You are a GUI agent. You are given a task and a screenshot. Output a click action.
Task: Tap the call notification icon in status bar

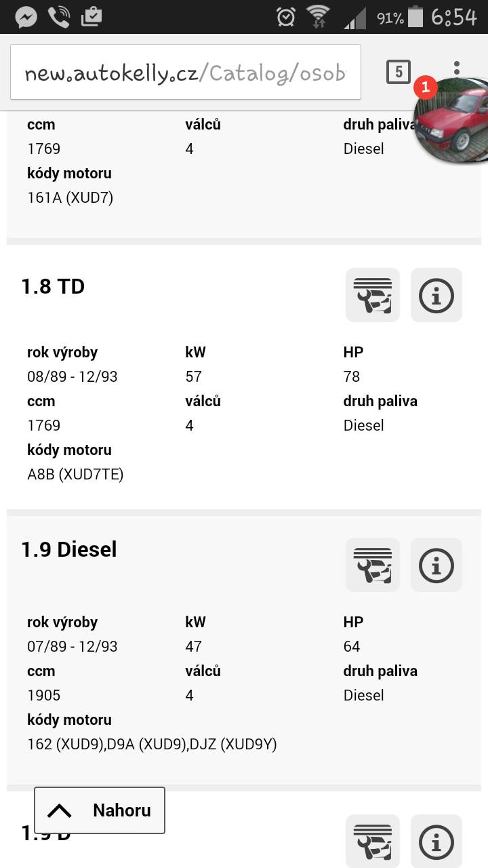click(x=59, y=17)
